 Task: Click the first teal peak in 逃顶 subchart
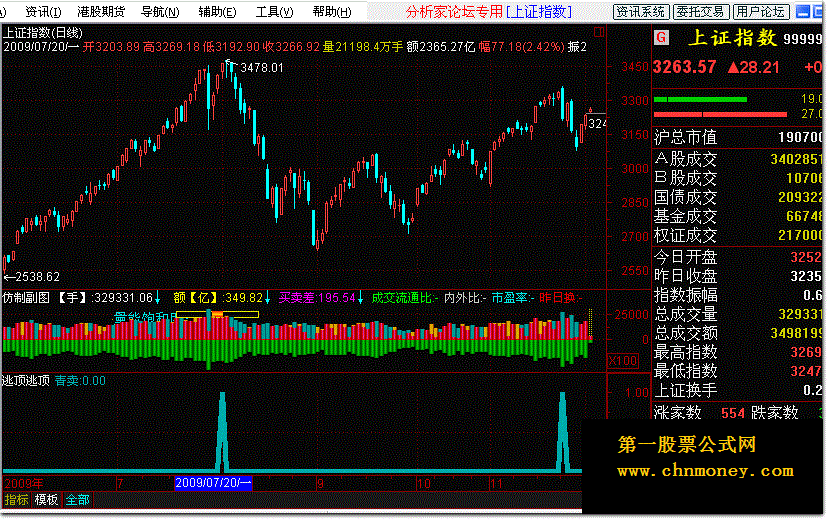coord(223,431)
